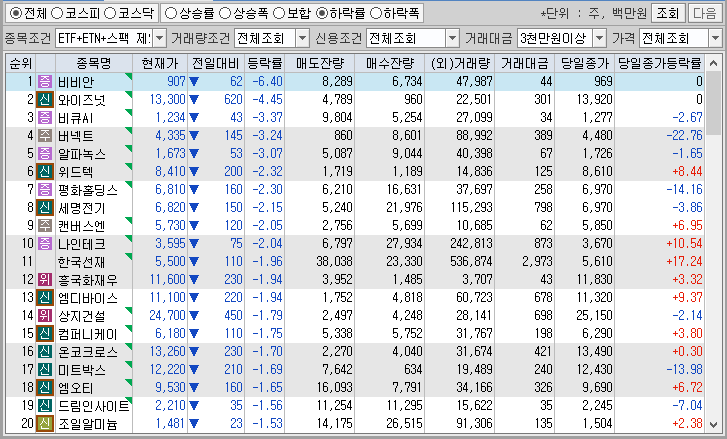
Task: Select stock name 드림인사이트
Action: coord(93,406)
